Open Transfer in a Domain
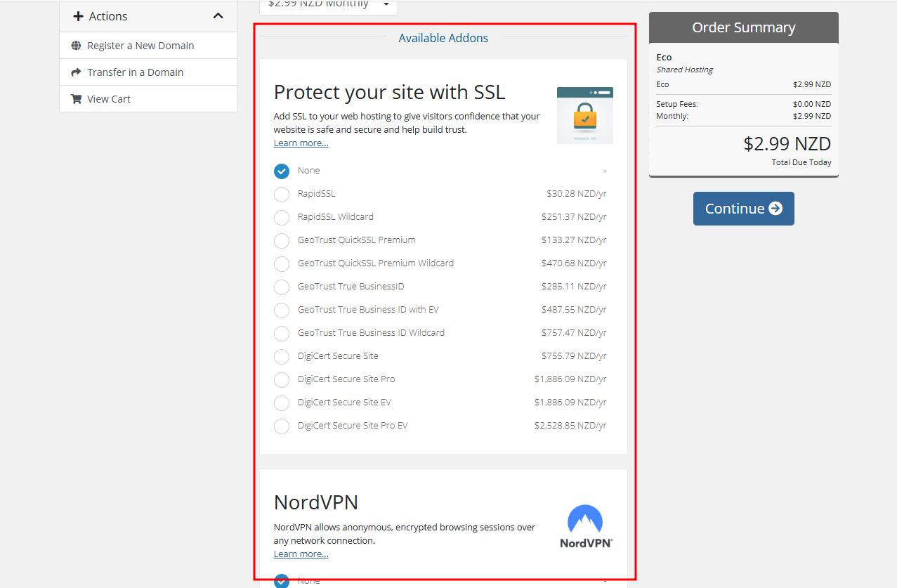 click(x=148, y=72)
